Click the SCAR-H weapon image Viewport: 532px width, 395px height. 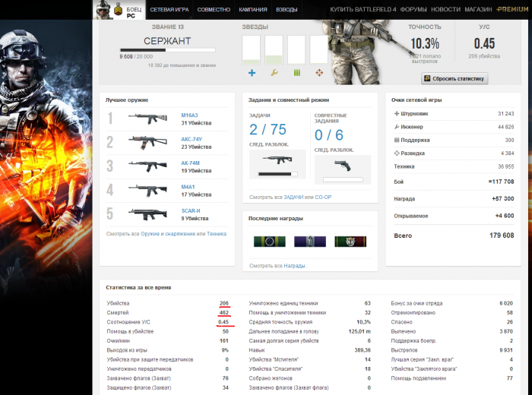click(148, 214)
